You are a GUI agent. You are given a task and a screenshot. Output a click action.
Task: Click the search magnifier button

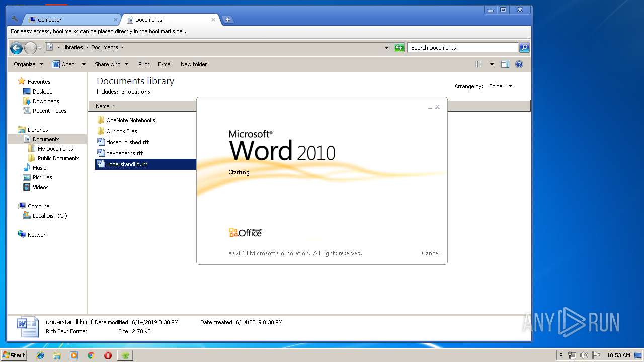coord(524,48)
